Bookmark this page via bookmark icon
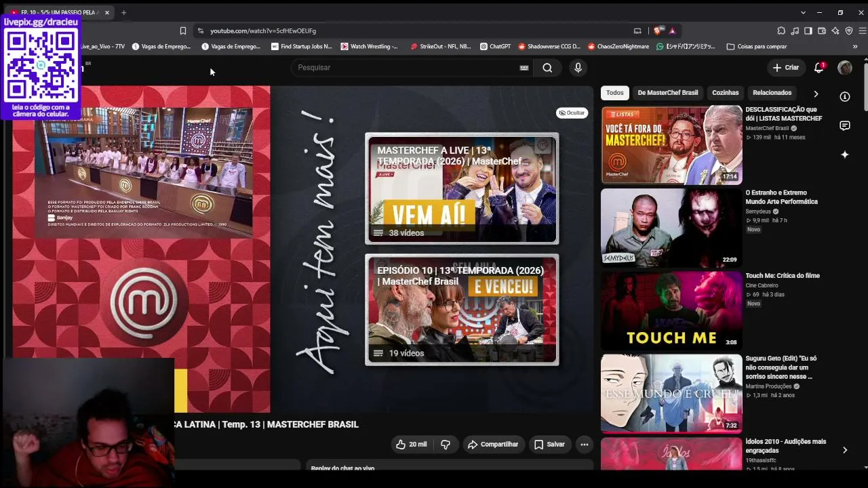Viewport: 868px width, 488px height. coord(183,30)
